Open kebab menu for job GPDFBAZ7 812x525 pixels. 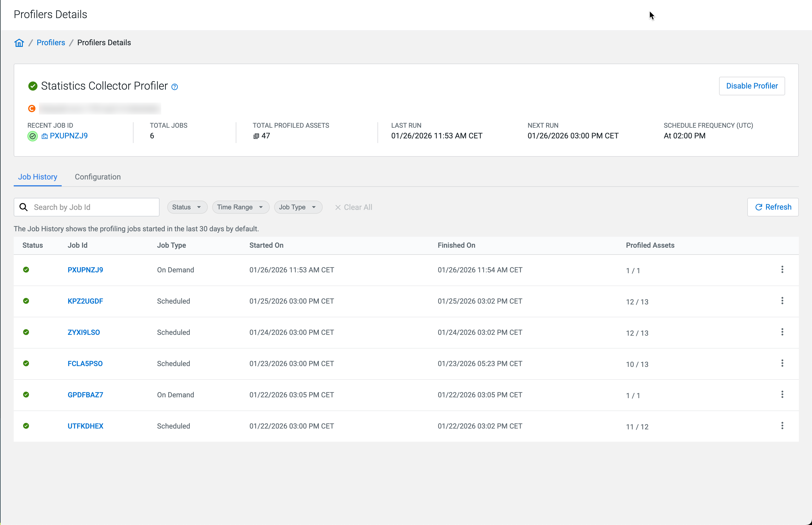(782, 394)
